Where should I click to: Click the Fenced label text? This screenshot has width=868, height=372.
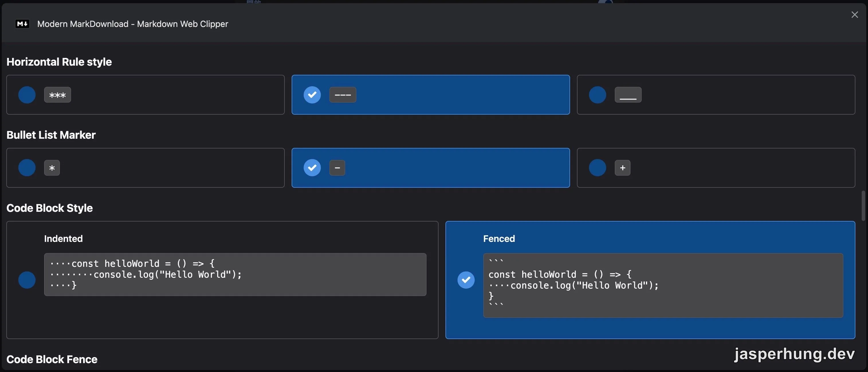tap(499, 238)
